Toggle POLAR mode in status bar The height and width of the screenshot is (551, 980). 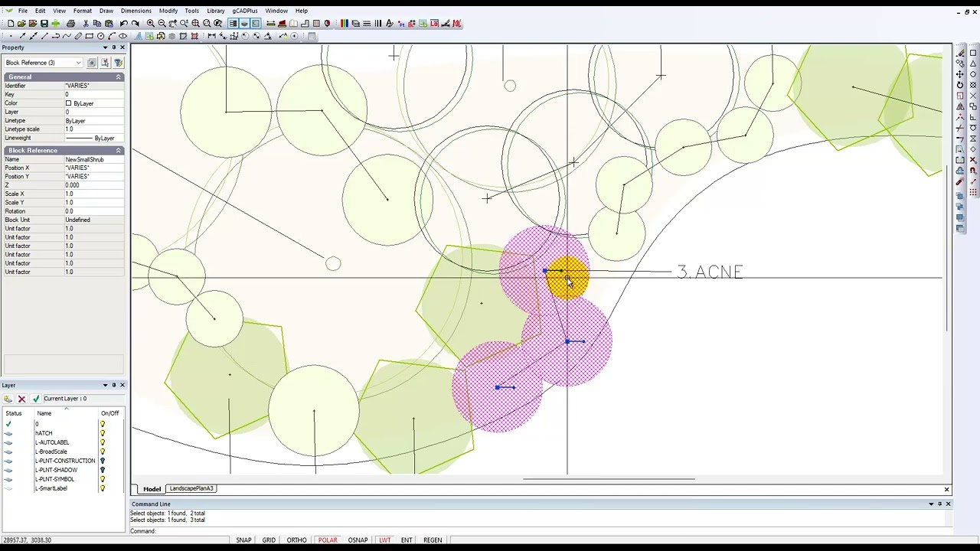coord(328,540)
